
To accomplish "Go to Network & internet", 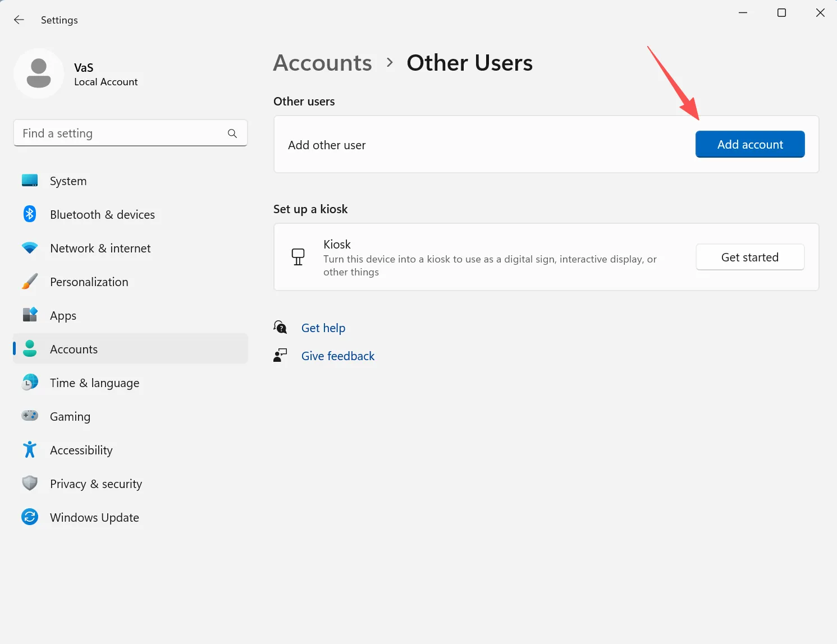I will tap(130, 248).
